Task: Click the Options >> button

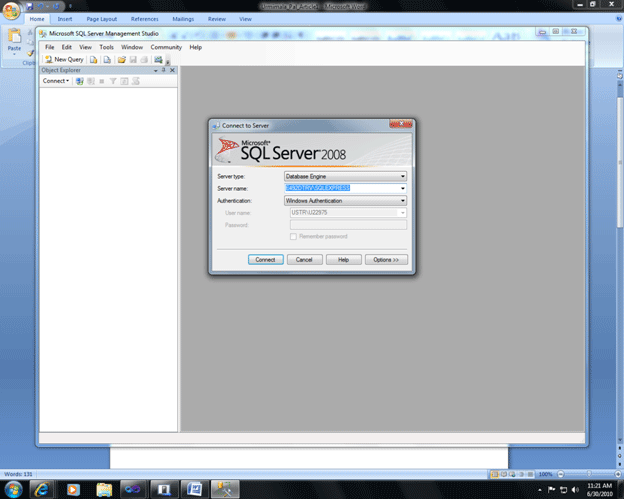Action: tap(386, 260)
